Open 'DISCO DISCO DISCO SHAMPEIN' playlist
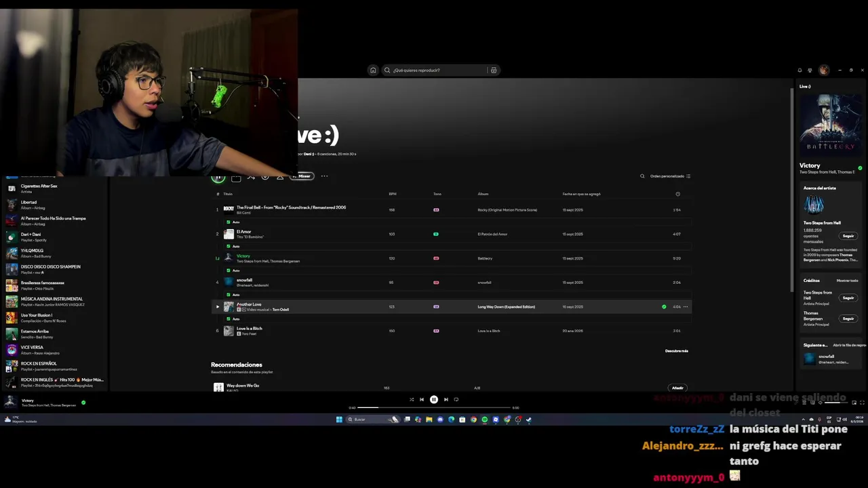Viewport: 868px width, 488px height. click(54, 269)
